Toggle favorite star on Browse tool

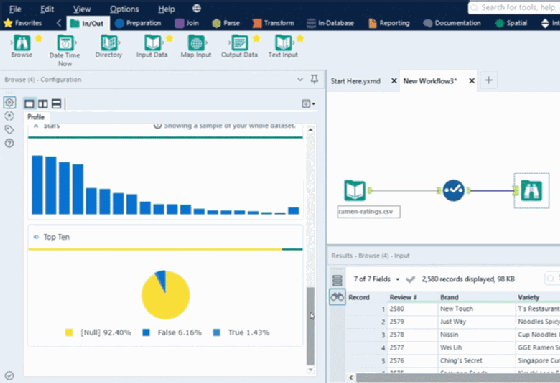click(39, 38)
